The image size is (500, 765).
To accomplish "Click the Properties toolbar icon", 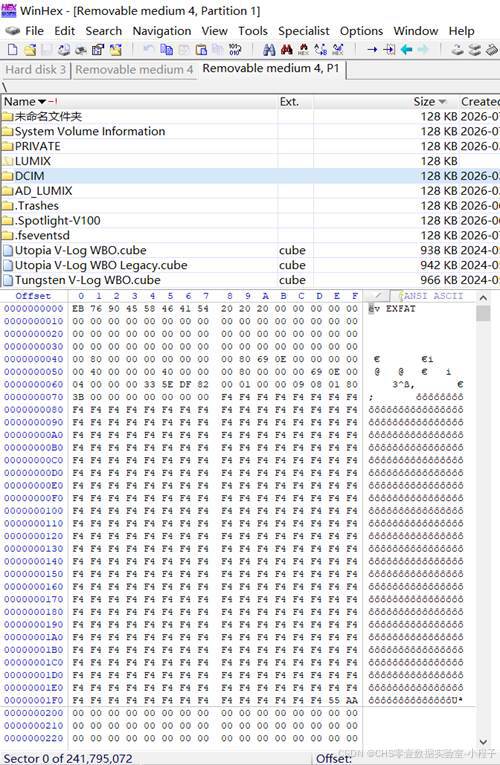I will pyautogui.click(x=98, y=49).
